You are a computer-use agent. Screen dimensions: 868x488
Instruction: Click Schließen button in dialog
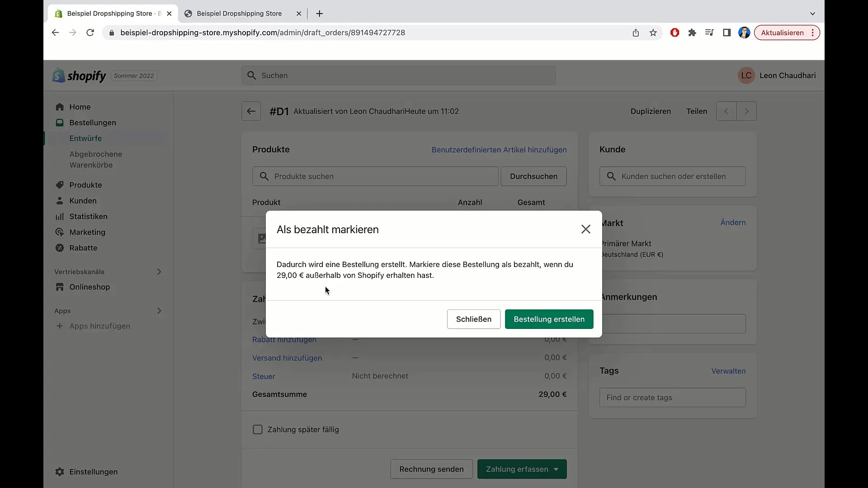(474, 319)
